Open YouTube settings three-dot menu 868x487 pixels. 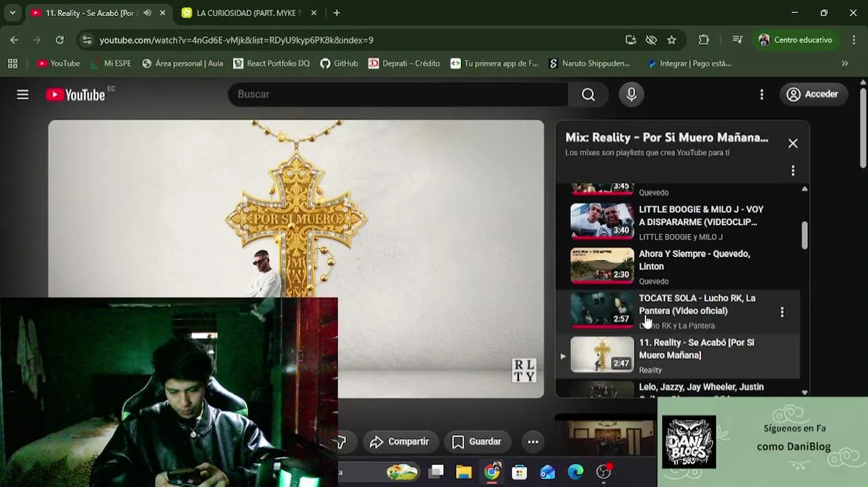[761, 95]
